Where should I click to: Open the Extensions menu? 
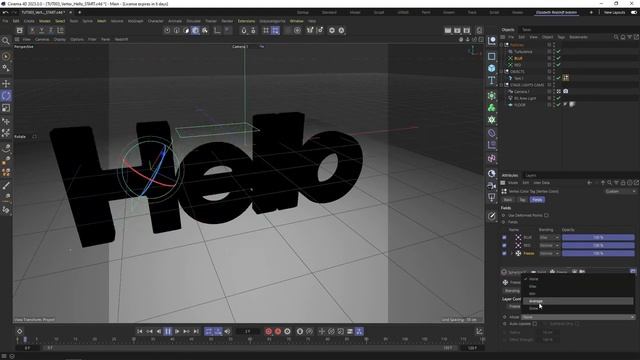246,21
